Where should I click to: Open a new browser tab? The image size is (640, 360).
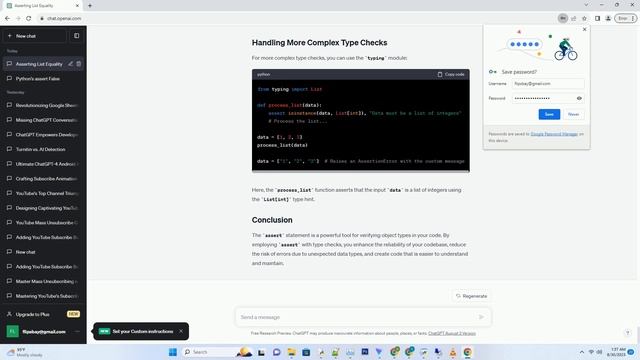point(90,6)
